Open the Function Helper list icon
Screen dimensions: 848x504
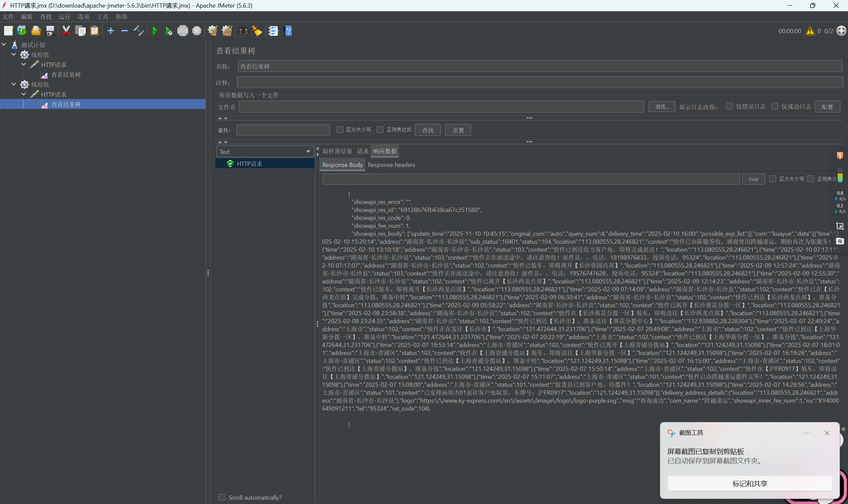(x=273, y=31)
